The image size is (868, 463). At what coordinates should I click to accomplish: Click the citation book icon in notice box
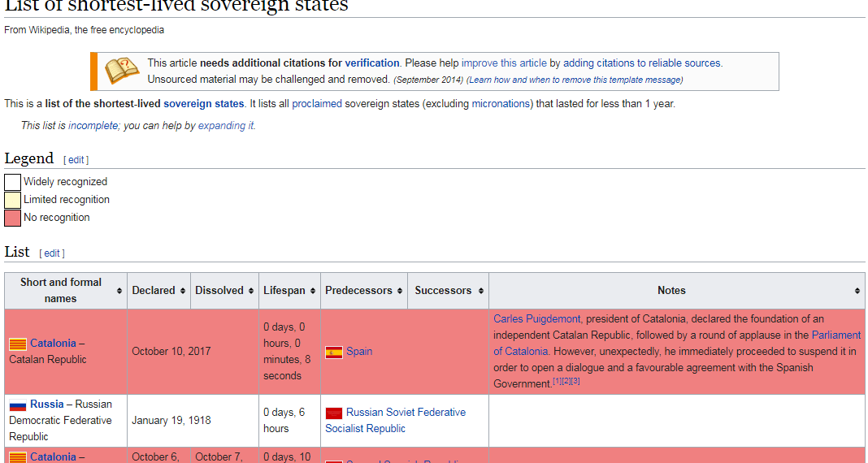122,71
